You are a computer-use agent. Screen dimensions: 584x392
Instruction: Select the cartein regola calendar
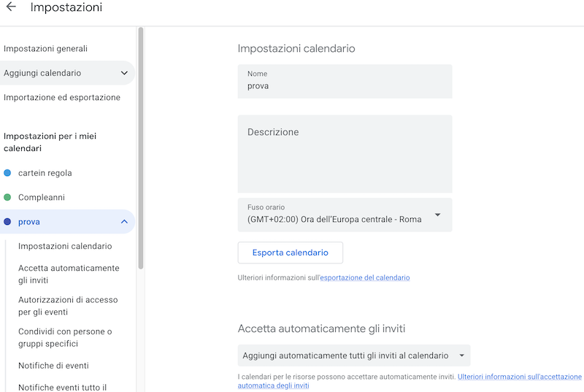point(45,173)
